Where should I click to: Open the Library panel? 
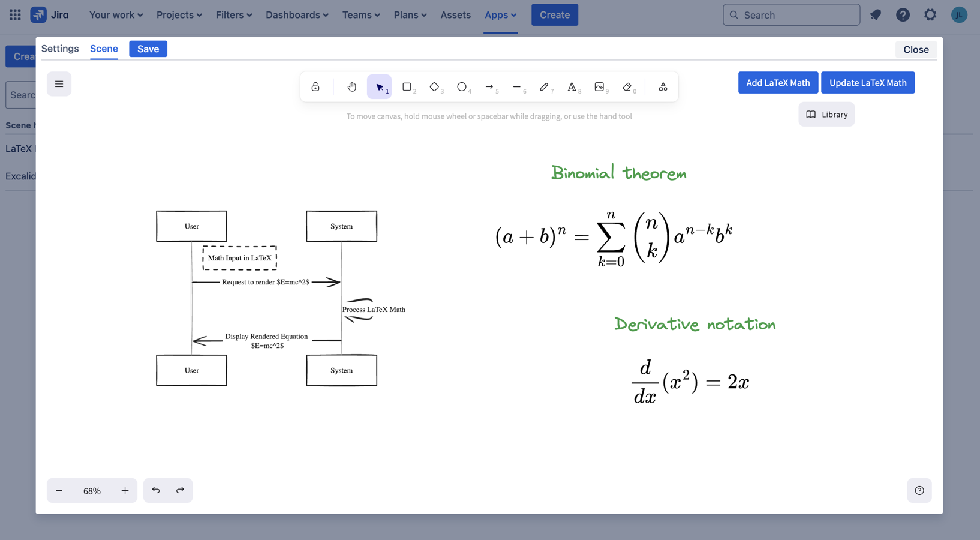pos(826,115)
